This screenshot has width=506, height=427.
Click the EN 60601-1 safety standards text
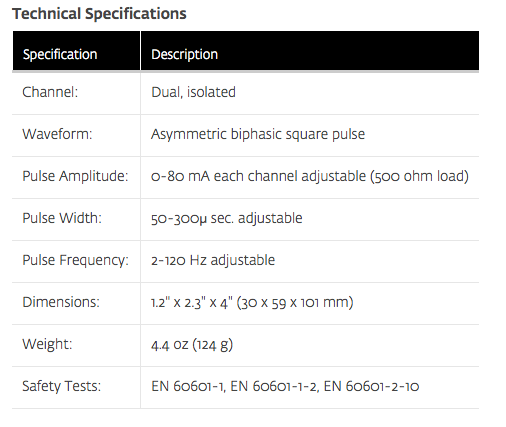[285, 386]
